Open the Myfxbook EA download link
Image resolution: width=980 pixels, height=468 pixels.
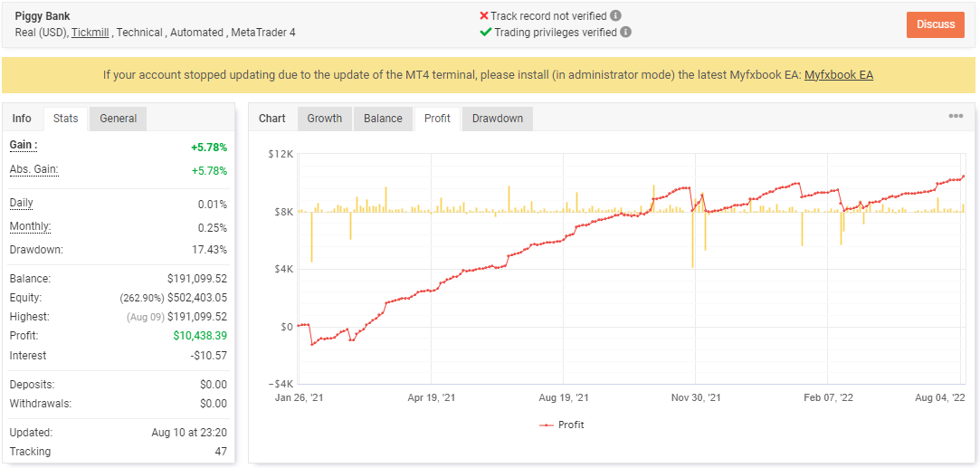click(x=839, y=75)
